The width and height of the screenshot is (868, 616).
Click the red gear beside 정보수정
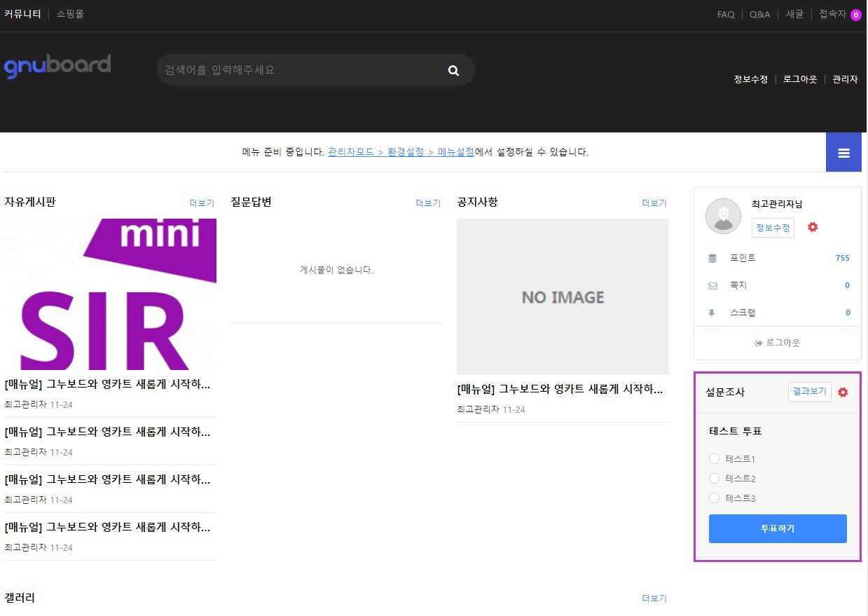813,227
